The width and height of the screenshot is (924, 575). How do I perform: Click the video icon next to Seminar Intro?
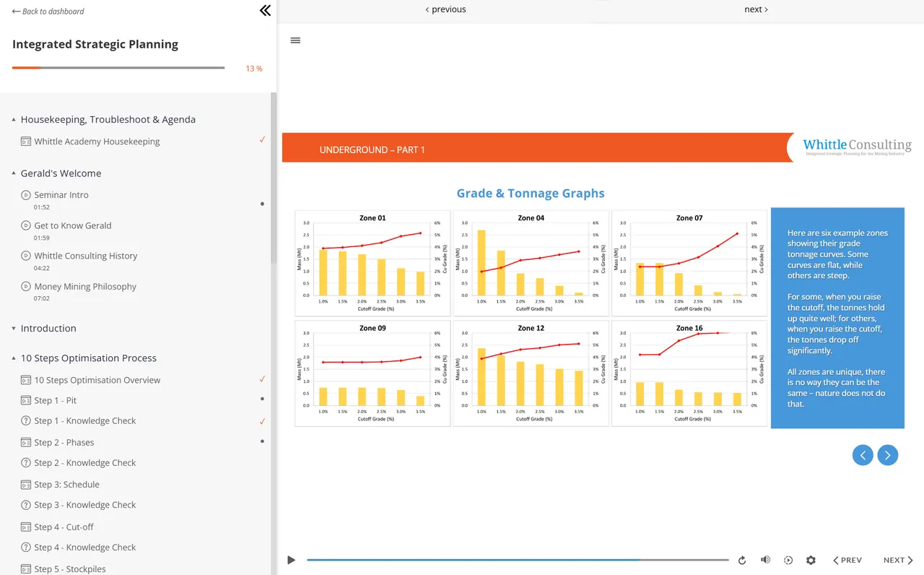[26, 195]
